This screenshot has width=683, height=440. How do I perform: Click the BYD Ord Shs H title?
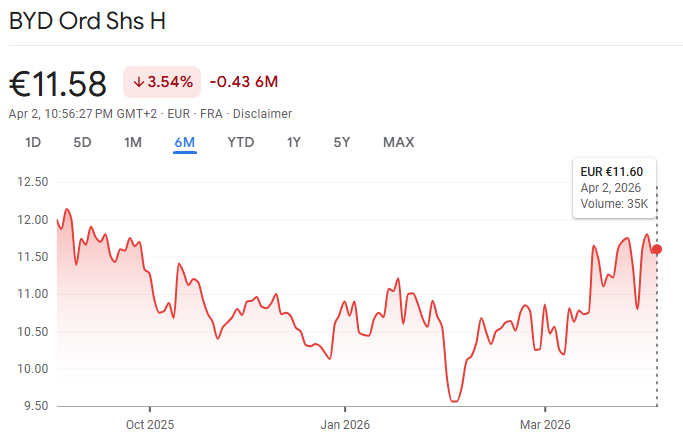[88, 21]
